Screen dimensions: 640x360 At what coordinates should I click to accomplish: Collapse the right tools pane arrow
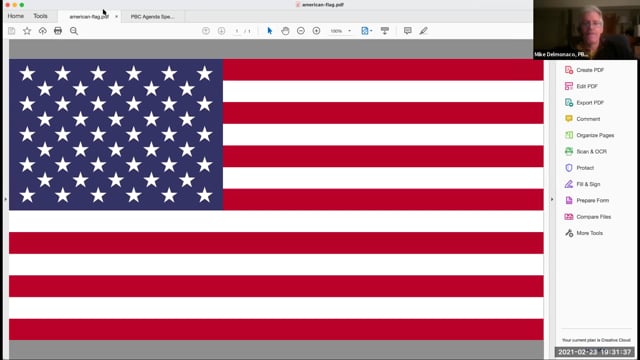coord(552,200)
